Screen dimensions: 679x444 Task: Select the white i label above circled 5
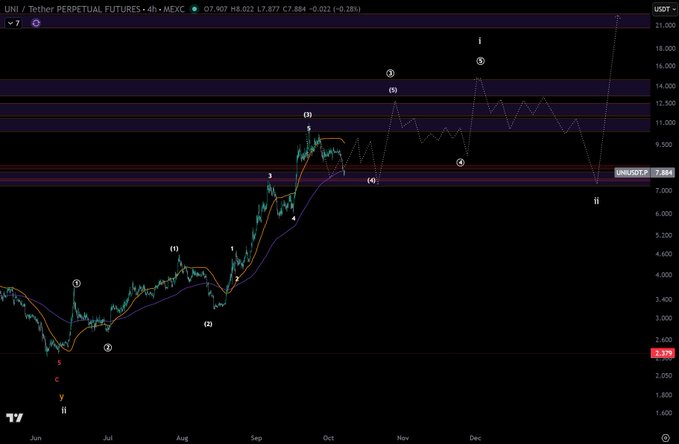click(479, 41)
